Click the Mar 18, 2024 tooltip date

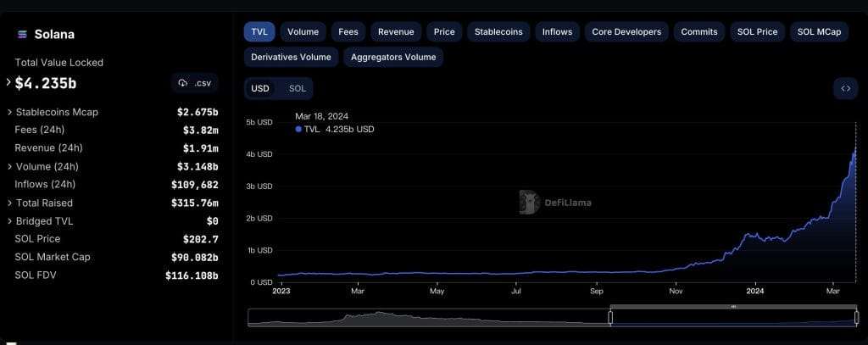[x=321, y=116]
